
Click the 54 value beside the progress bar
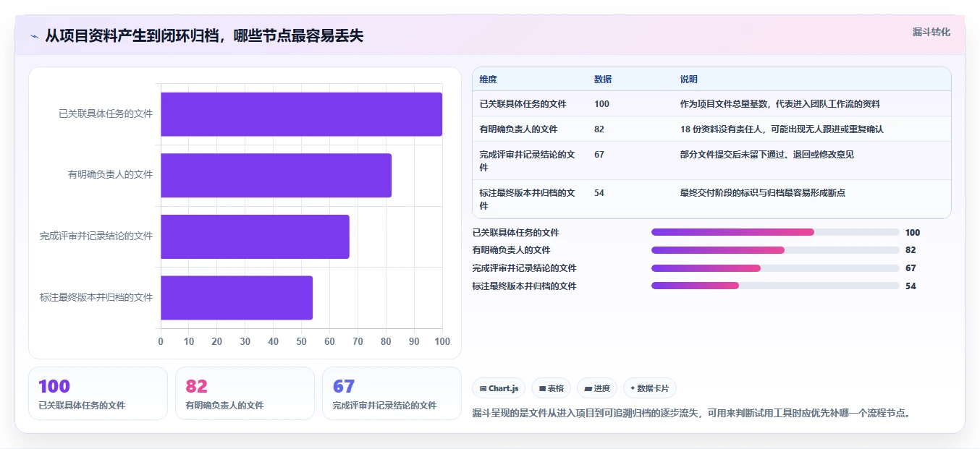pyautogui.click(x=911, y=286)
